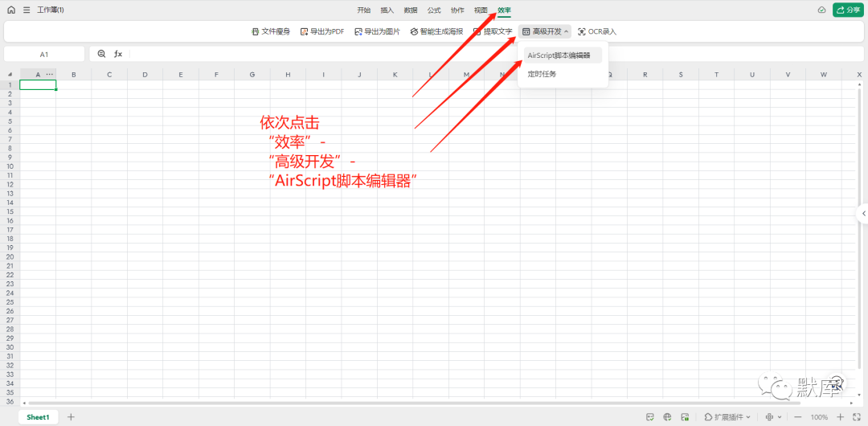
Task: Open AirScript脚本编辑器 menu entry
Action: coord(563,55)
